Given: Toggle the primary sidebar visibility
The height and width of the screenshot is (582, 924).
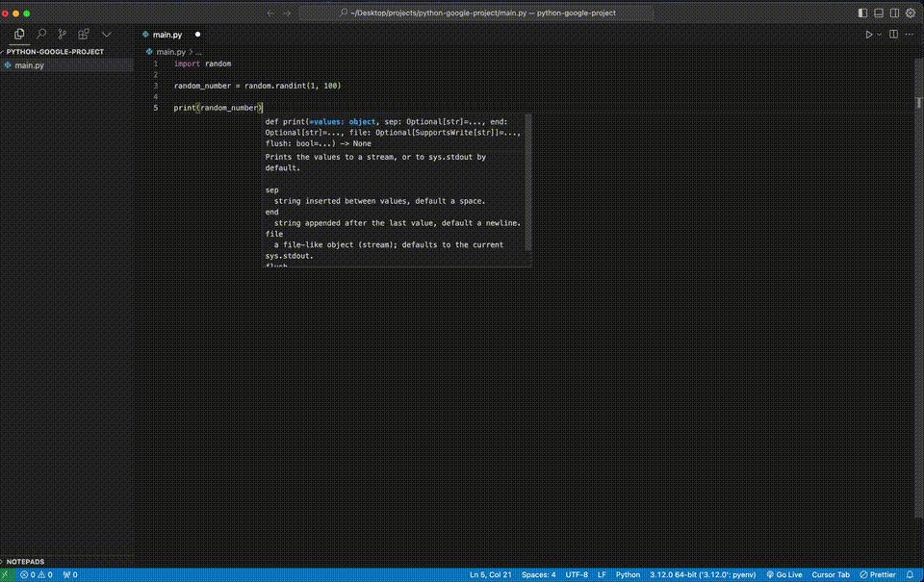Looking at the screenshot, I should [x=862, y=13].
